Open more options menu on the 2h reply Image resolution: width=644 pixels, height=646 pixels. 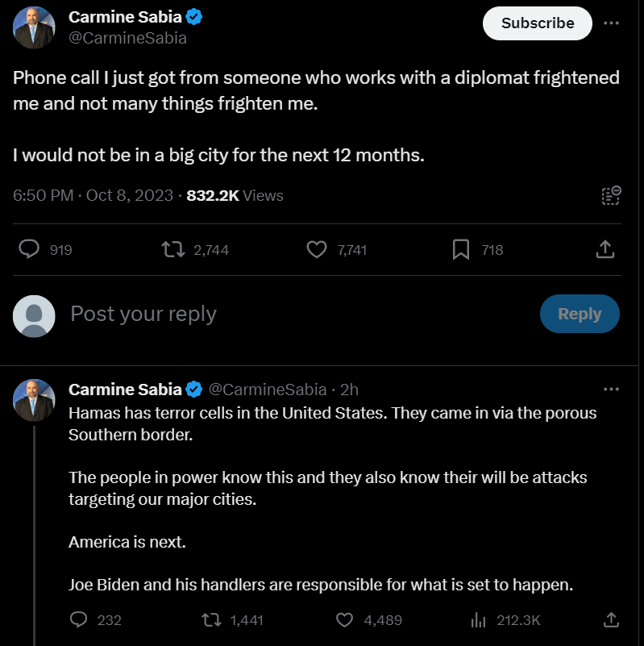pyautogui.click(x=611, y=389)
